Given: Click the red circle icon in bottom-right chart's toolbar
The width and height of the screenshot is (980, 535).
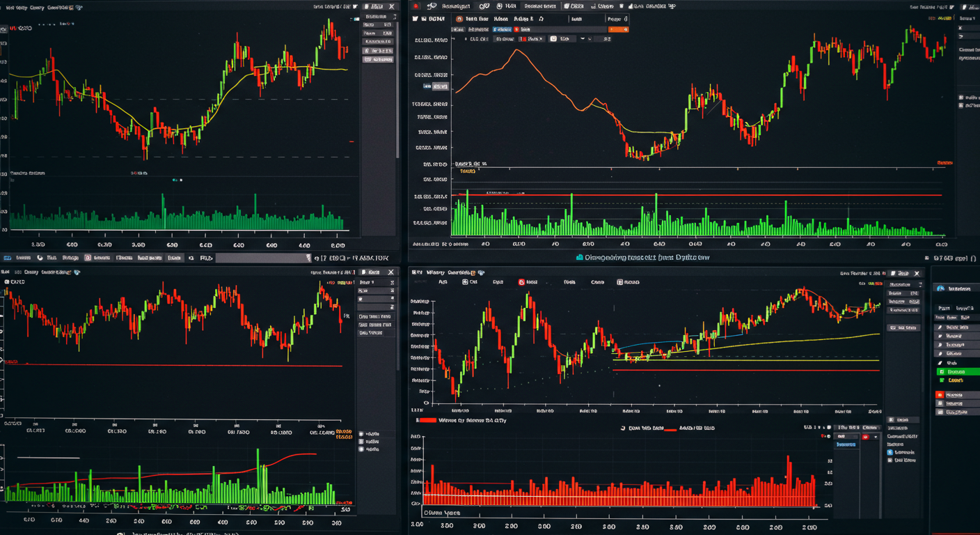Looking at the screenshot, I should pos(521,282).
